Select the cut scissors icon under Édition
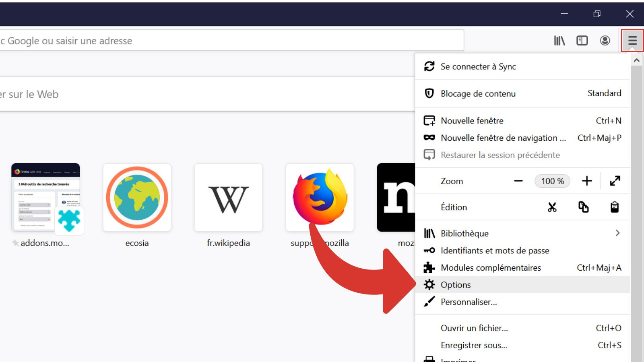644x362 pixels. pos(552,207)
